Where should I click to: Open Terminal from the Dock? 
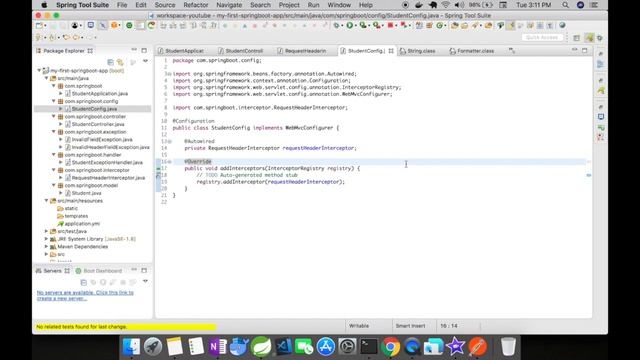coord(369,347)
